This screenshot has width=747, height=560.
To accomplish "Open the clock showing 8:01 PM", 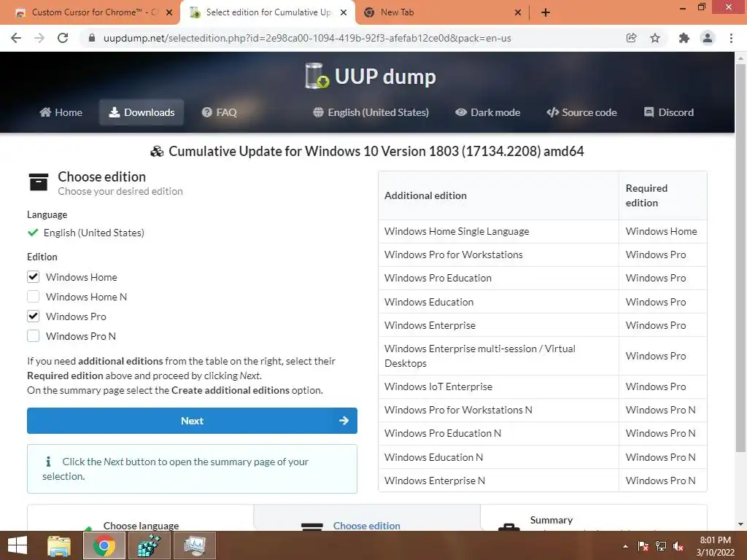I will [x=715, y=546].
